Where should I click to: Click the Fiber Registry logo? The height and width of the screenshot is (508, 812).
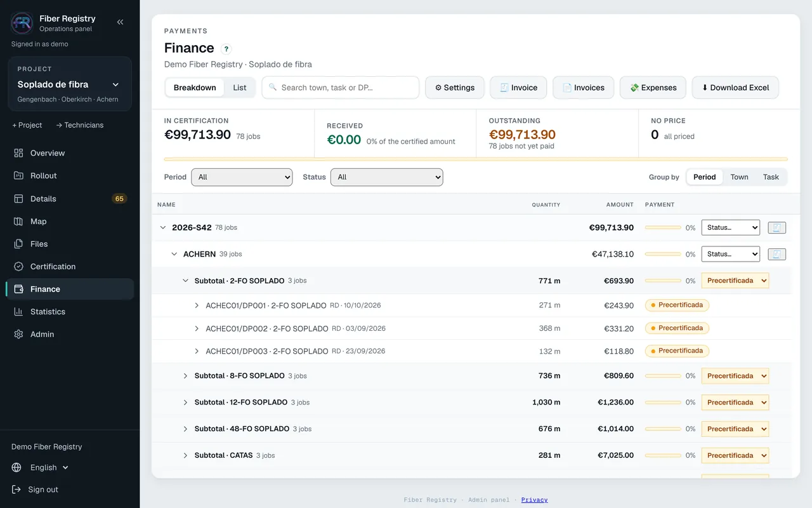22,23
